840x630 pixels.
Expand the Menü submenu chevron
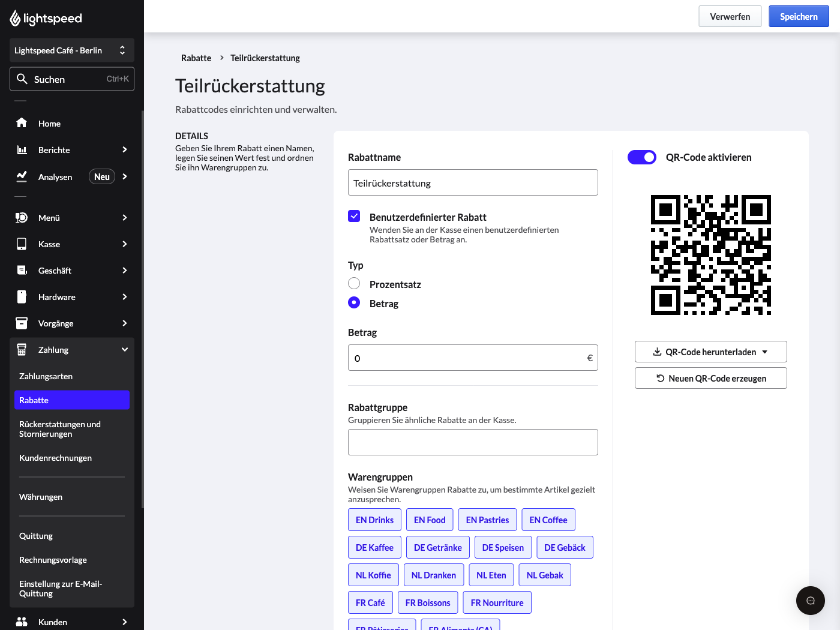(x=125, y=217)
